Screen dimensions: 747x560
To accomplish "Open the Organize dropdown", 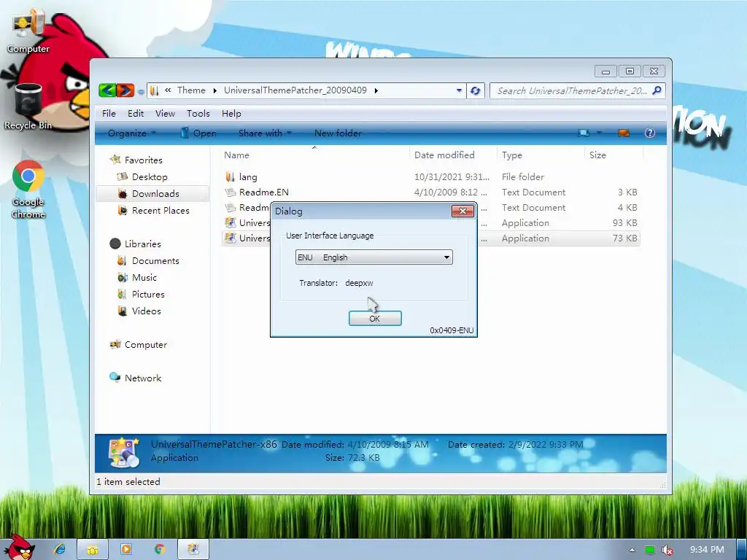I will tap(131, 133).
